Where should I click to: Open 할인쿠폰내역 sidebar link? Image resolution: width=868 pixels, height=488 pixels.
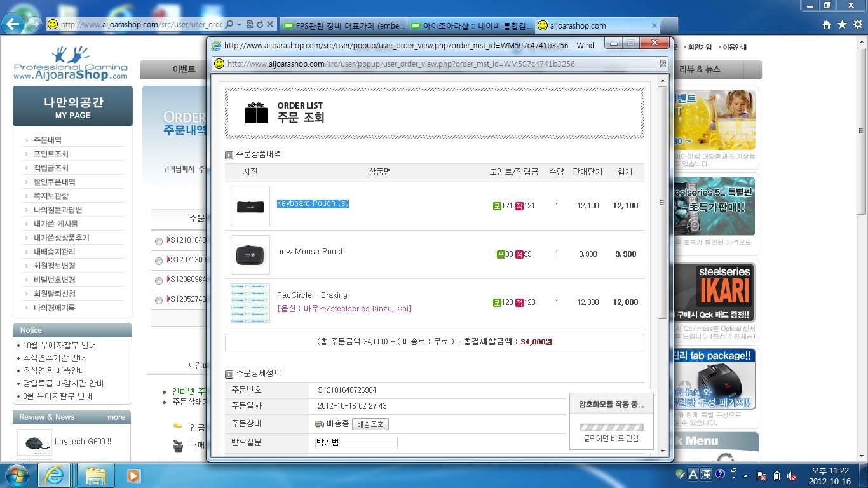[55, 182]
